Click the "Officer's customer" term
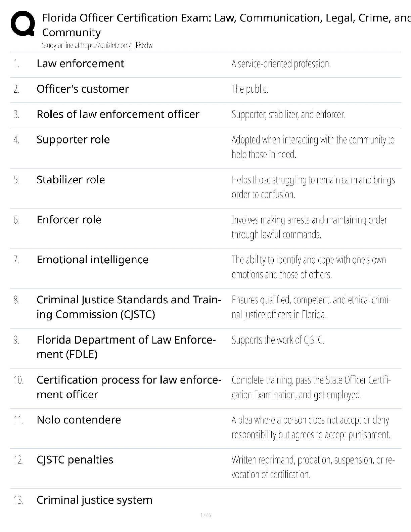The height and width of the screenshot is (532, 411). tap(83, 89)
